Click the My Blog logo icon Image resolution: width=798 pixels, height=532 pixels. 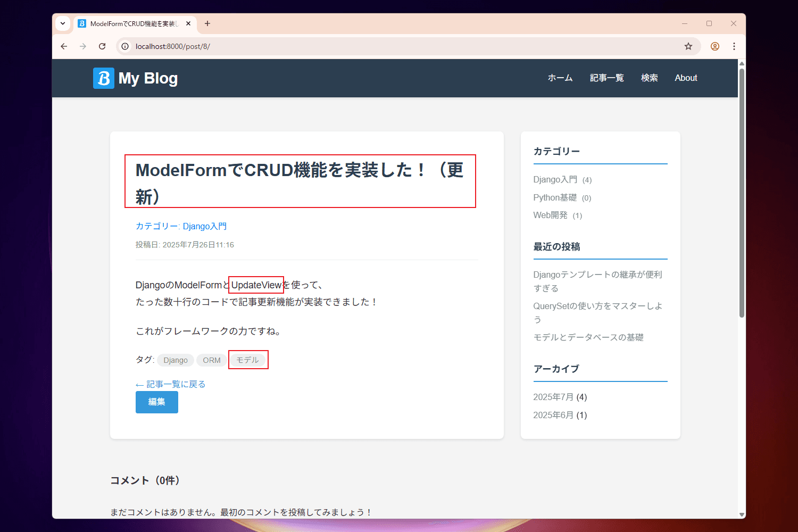(104, 78)
